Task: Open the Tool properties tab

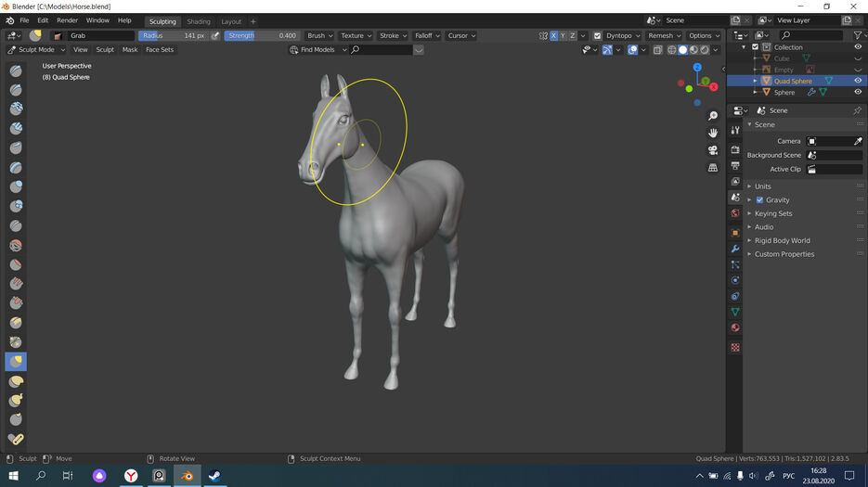Action: click(735, 130)
